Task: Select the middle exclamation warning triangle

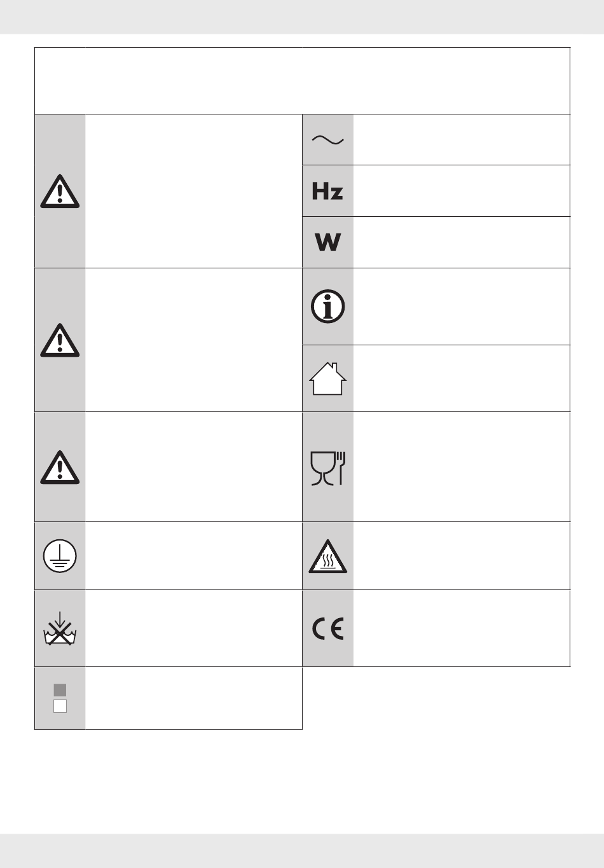Action: click(x=60, y=340)
